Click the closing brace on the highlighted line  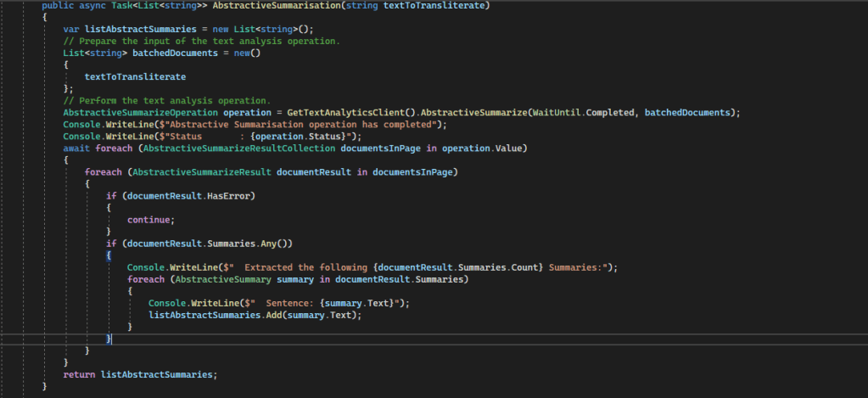pyautogui.click(x=109, y=339)
